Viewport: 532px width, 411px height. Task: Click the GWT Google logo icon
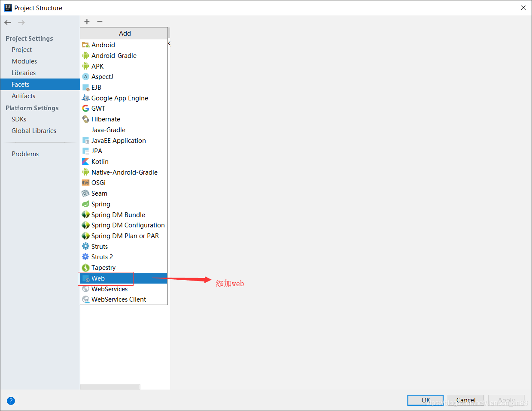[x=85, y=109]
